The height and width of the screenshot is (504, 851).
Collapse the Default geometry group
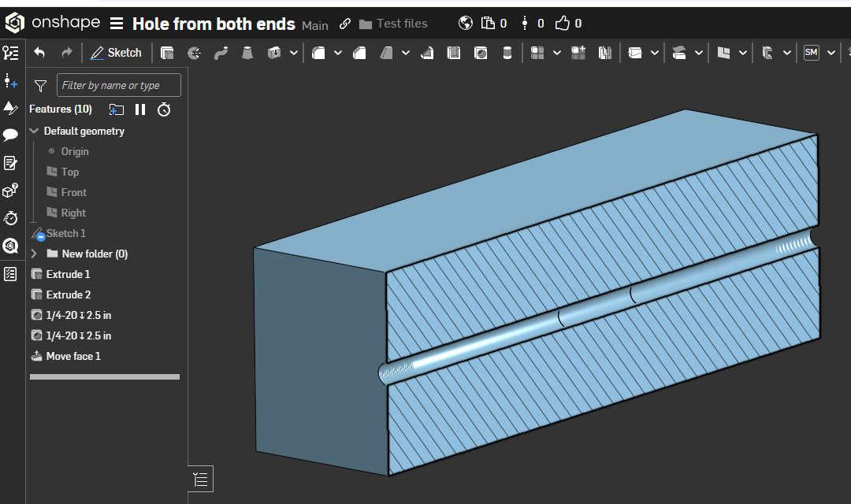coord(34,132)
